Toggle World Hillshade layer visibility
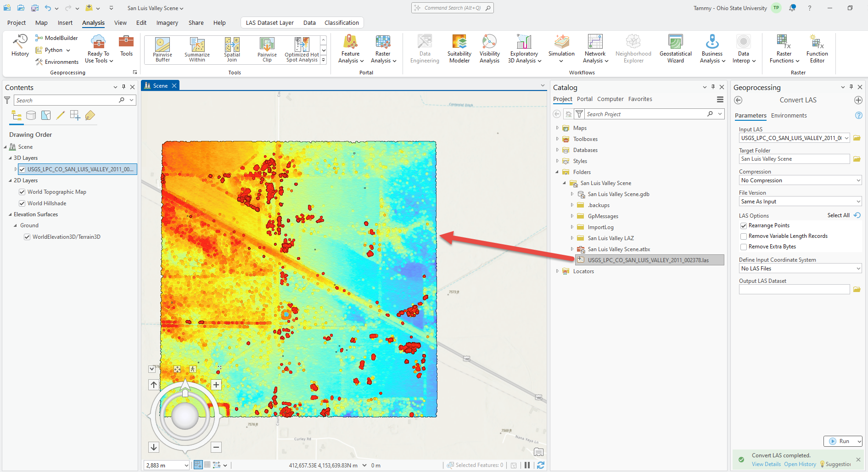 (x=22, y=203)
